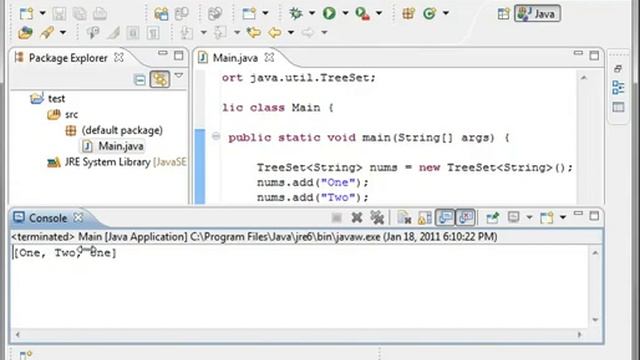Click the New Java Package icon
The height and width of the screenshot is (360, 640).
(408, 13)
